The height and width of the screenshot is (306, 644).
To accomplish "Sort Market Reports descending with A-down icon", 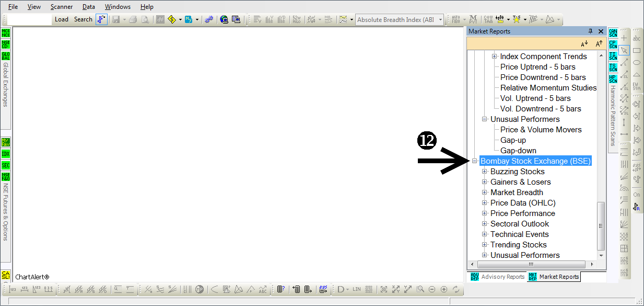I will [584, 43].
